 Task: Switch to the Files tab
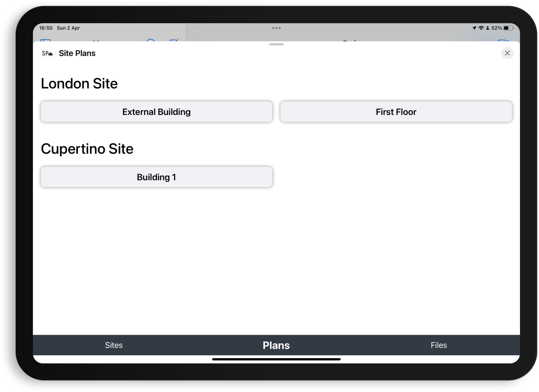click(x=439, y=345)
